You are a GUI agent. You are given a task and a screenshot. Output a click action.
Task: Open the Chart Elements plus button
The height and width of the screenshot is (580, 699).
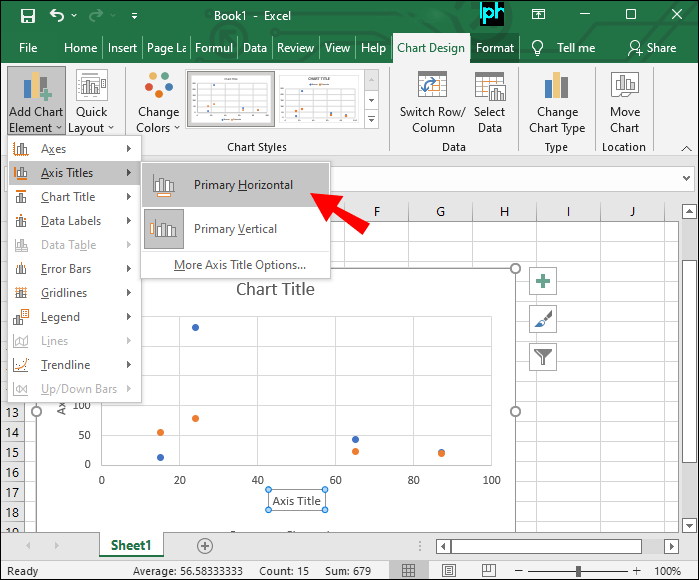[543, 282]
